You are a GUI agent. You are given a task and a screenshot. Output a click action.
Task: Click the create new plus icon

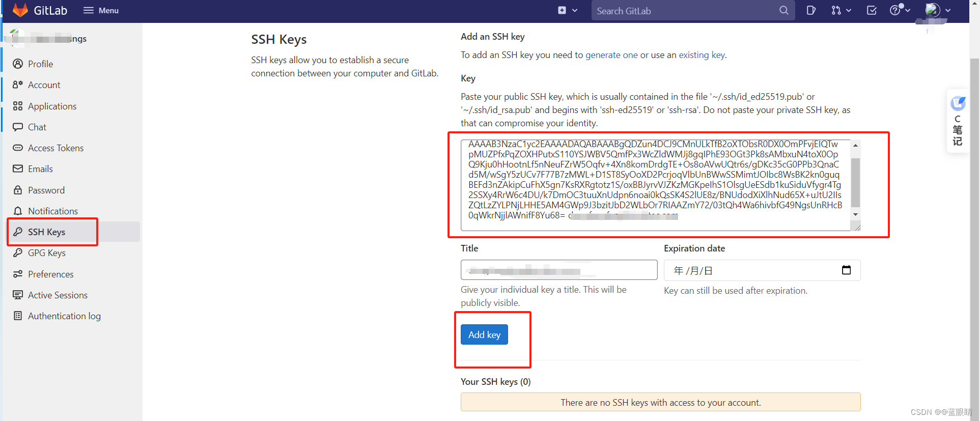click(x=562, y=10)
